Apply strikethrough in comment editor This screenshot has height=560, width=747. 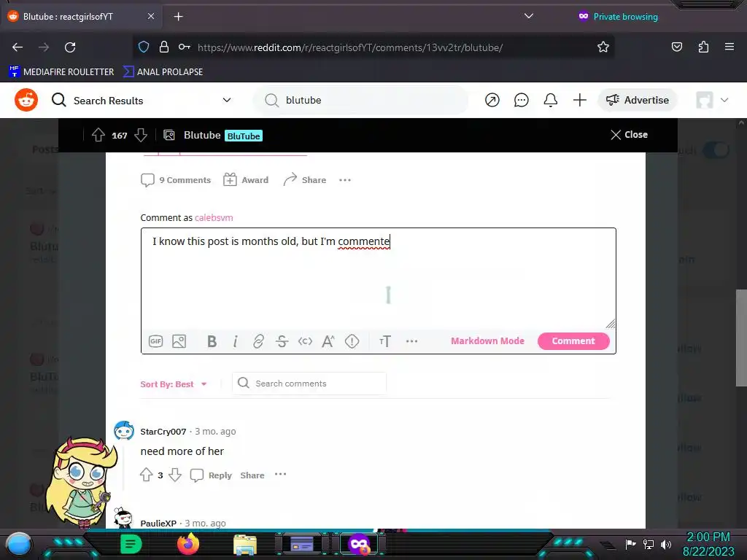click(282, 341)
